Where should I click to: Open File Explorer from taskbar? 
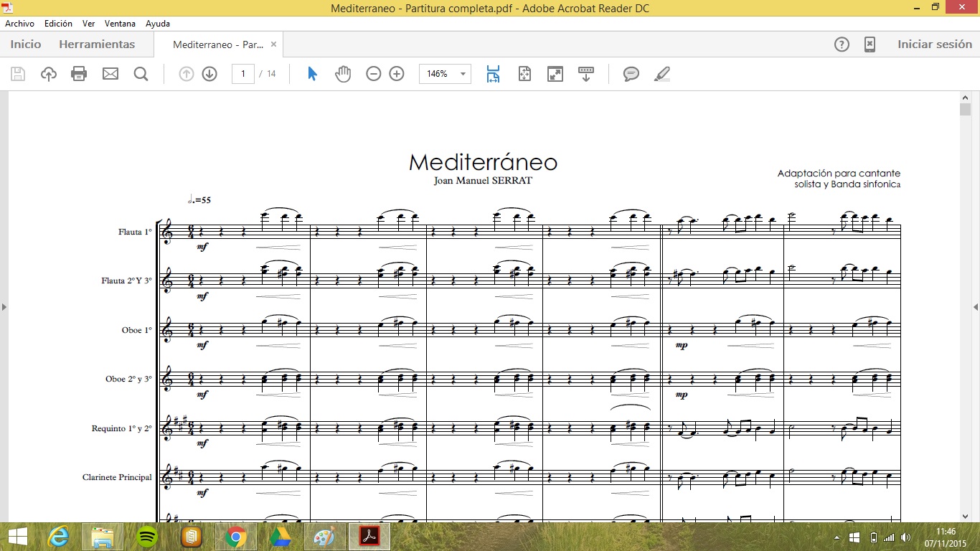(103, 537)
